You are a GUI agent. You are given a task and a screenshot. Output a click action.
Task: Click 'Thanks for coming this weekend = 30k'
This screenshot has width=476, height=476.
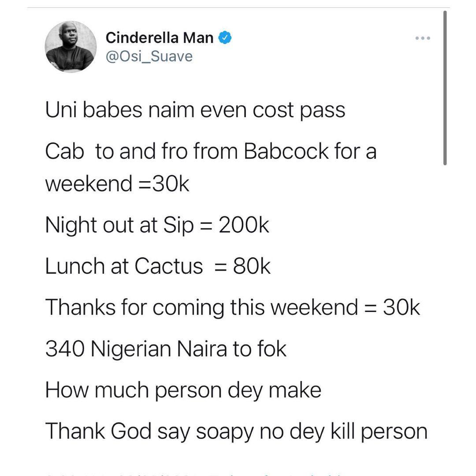pos(232,307)
